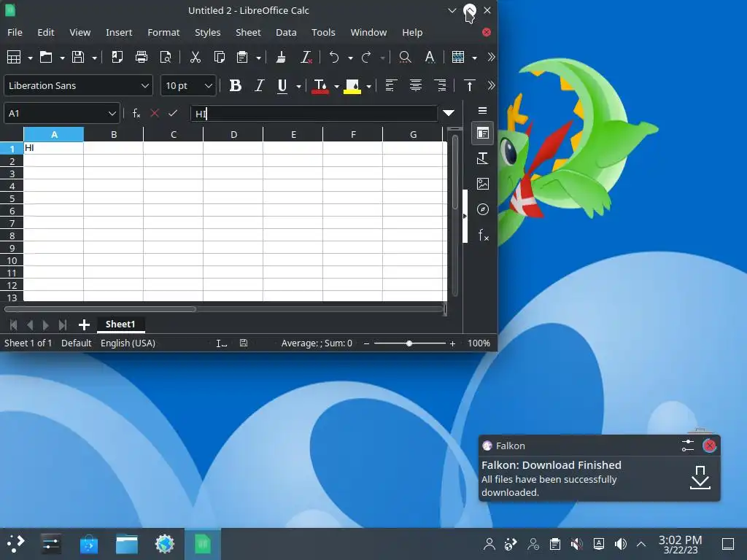
Task: Open sidebar Functions fx deck
Action: (483, 236)
